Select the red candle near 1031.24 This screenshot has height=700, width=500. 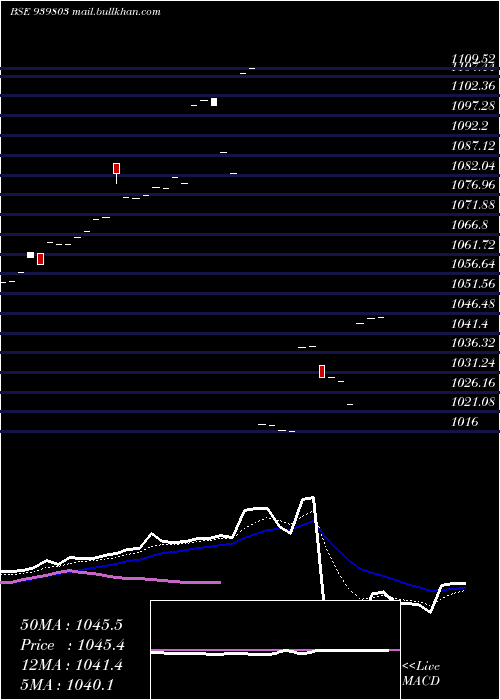tap(322, 371)
